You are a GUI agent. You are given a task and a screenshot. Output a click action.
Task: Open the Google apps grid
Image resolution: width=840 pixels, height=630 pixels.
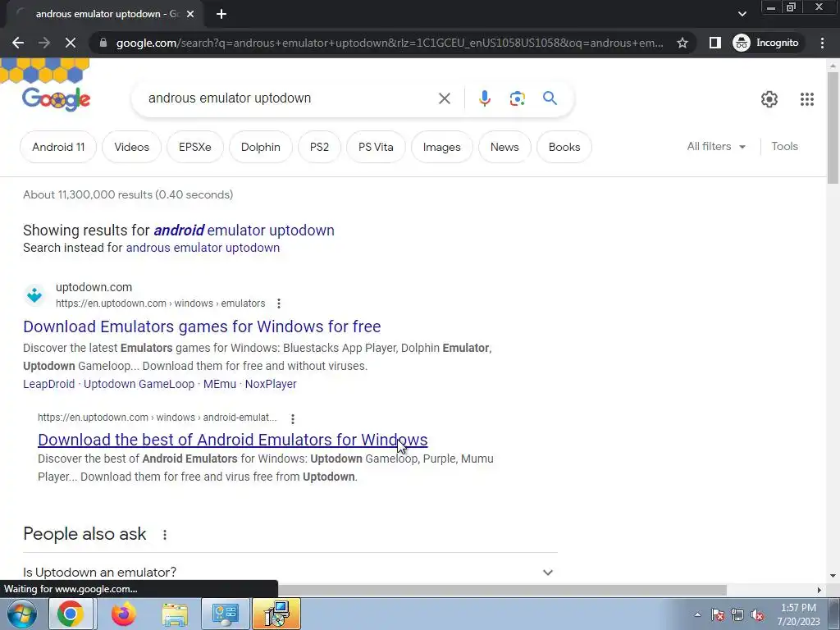pyautogui.click(x=807, y=99)
